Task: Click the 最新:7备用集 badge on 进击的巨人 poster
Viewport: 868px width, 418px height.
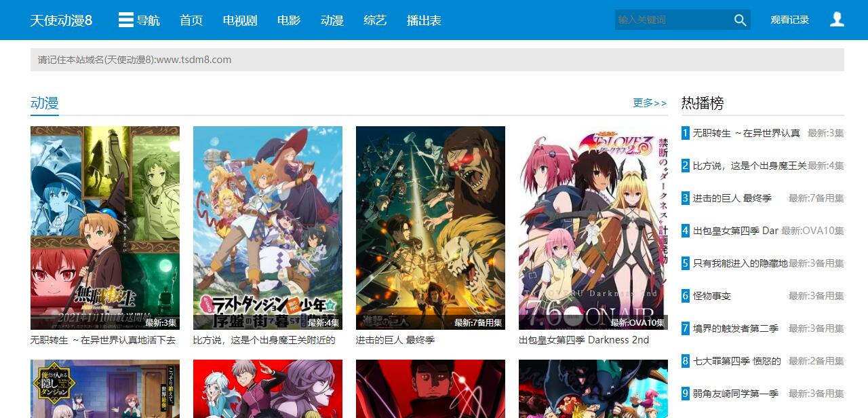Action: [478, 323]
